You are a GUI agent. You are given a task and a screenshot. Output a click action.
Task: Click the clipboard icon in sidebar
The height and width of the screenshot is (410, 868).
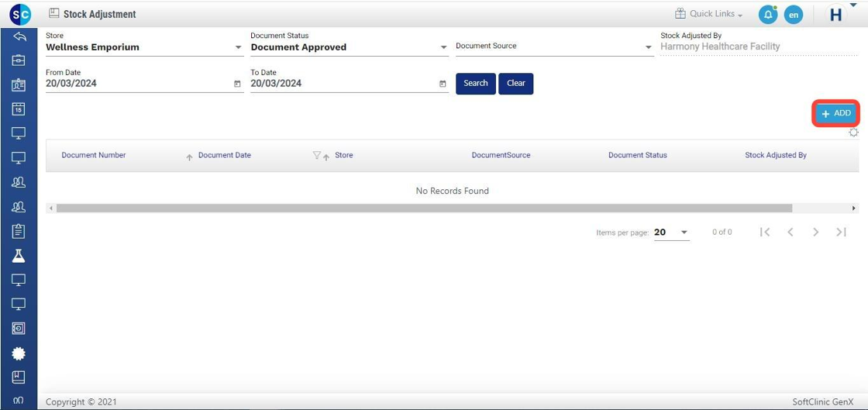point(19,231)
